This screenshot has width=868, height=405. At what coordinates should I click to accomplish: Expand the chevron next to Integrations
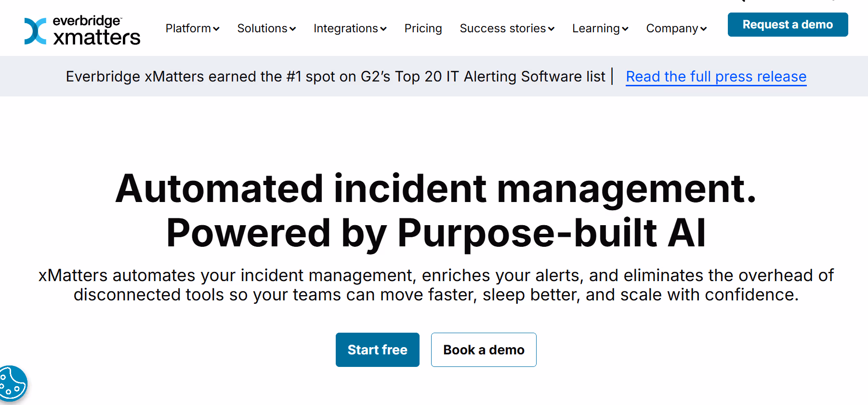pos(383,29)
